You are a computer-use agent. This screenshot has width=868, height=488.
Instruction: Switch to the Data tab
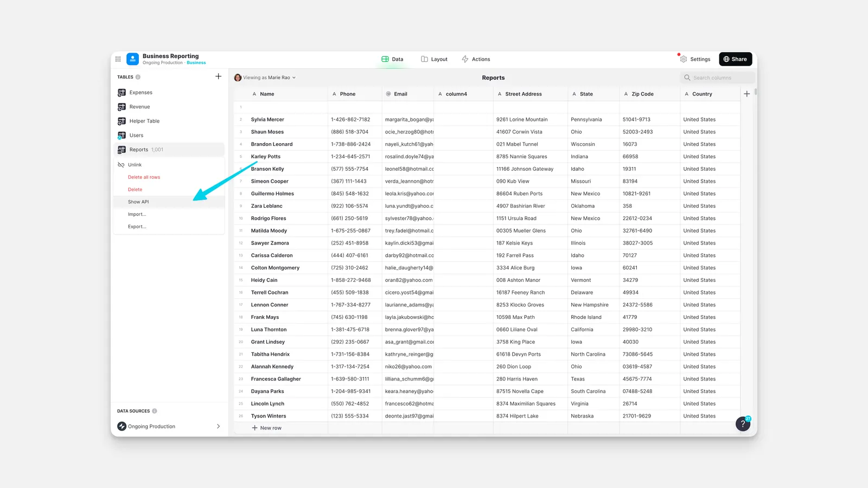[392, 59]
